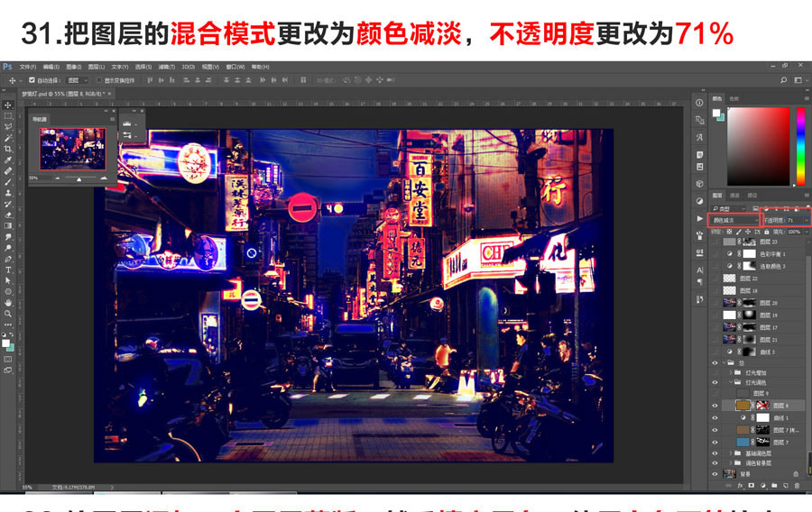Select the Rectangular Marquee tool
This screenshot has height=512, width=812.
[8, 116]
